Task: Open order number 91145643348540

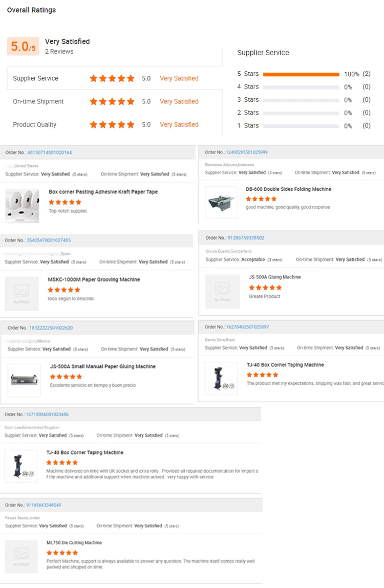Action: coord(44,505)
